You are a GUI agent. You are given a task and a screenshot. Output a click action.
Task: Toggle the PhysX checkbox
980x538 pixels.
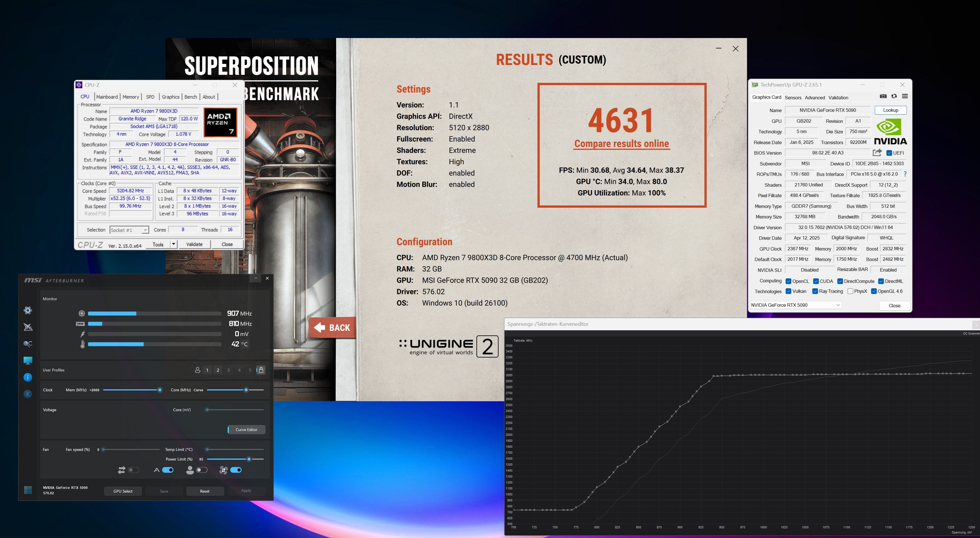[x=850, y=291]
